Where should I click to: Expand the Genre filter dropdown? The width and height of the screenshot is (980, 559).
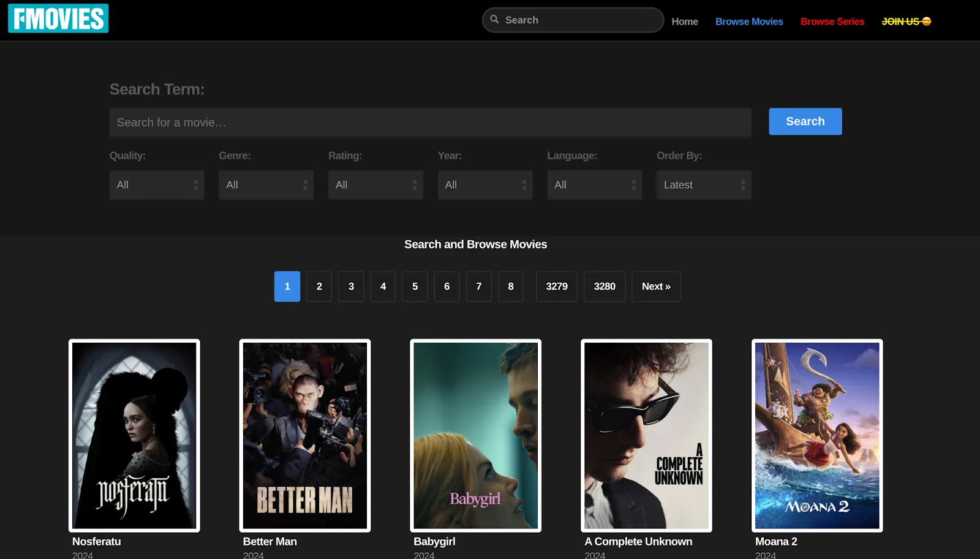tap(266, 185)
